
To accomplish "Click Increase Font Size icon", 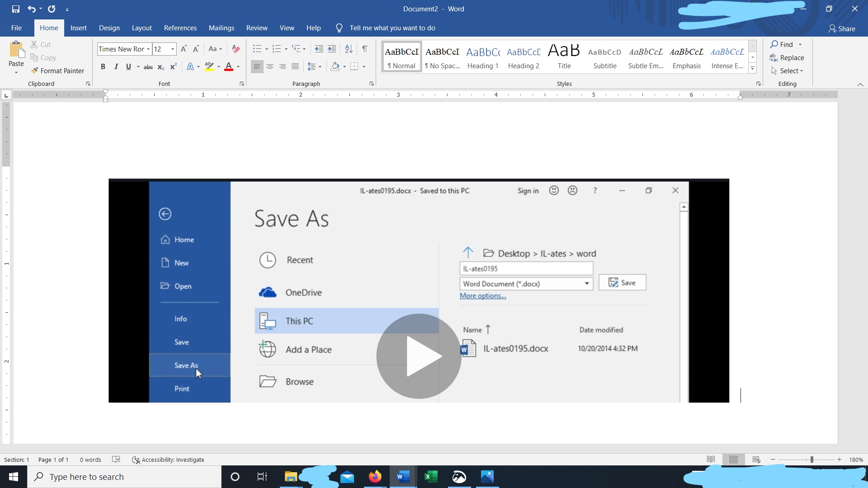I will pos(184,49).
